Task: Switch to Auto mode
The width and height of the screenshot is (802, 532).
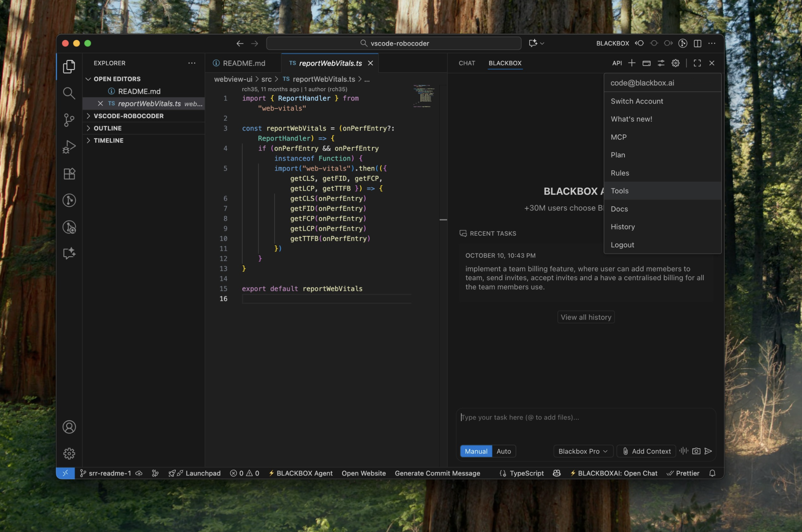Action: (x=503, y=451)
